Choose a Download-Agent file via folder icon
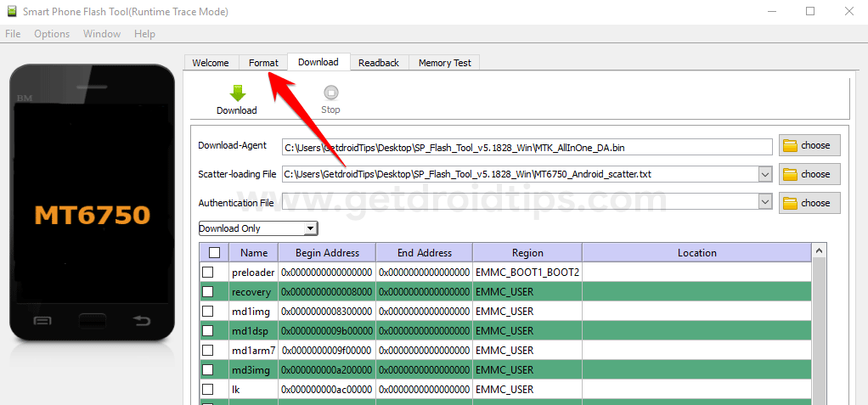This screenshot has width=868, height=405. pyautogui.click(x=790, y=145)
